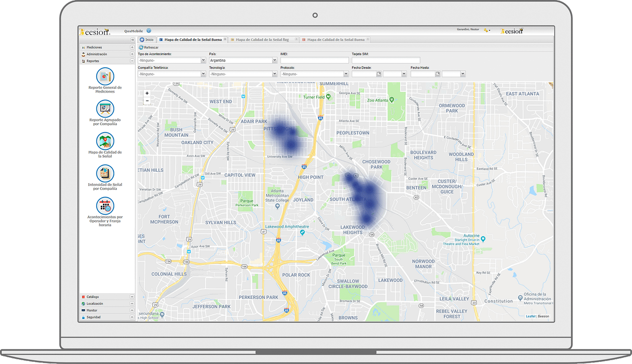Open the Fecha Desde calendar picker
This screenshot has width=632, height=364.
tap(379, 74)
